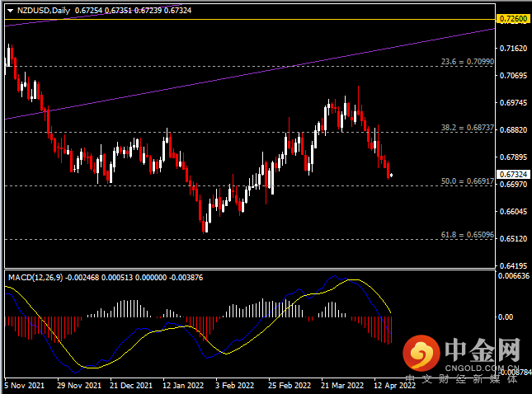Select the 0.67895 price axis value

click(x=513, y=157)
